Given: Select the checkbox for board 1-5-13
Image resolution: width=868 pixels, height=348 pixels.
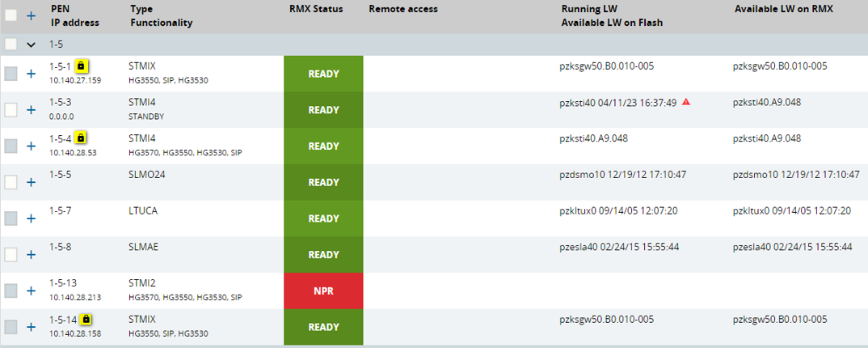Looking at the screenshot, I should coord(11,291).
